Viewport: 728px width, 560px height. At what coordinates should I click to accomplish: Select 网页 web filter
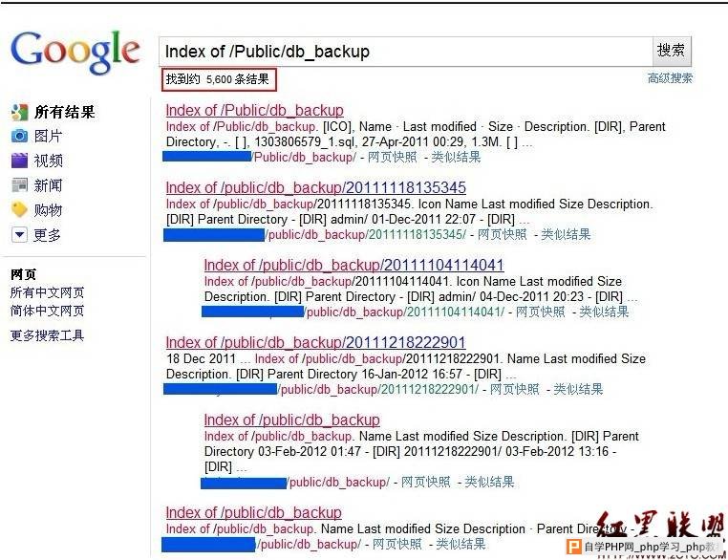(23, 274)
